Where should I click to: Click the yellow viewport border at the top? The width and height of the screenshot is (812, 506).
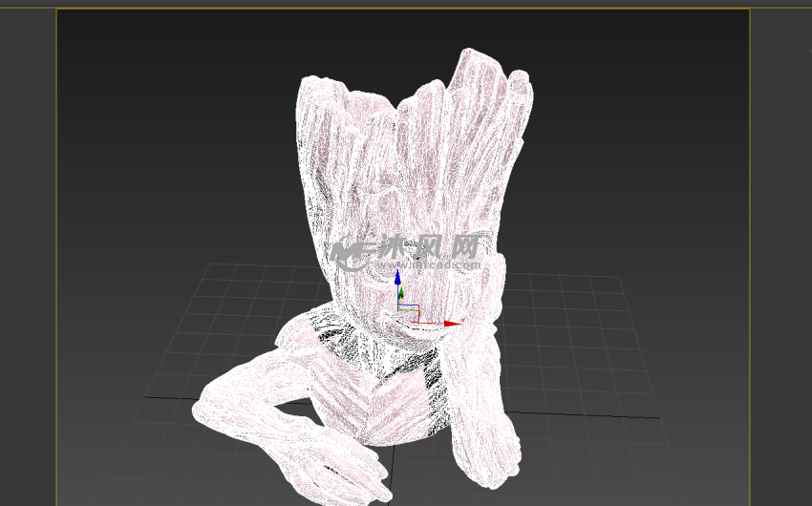[x=401, y=10]
